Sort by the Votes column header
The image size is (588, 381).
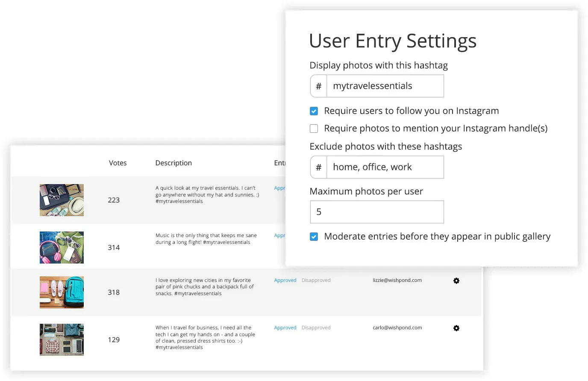coord(118,163)
